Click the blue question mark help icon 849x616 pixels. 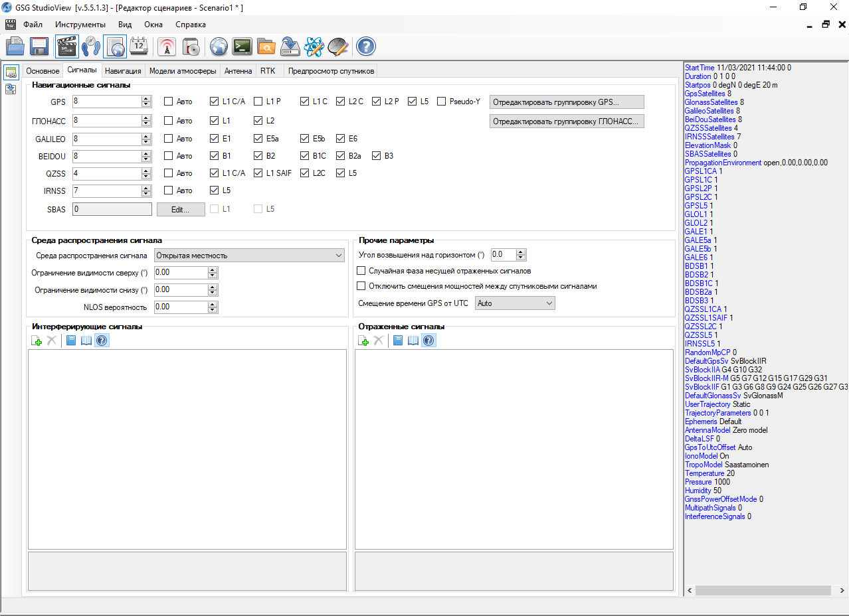(x=366, y=46)
